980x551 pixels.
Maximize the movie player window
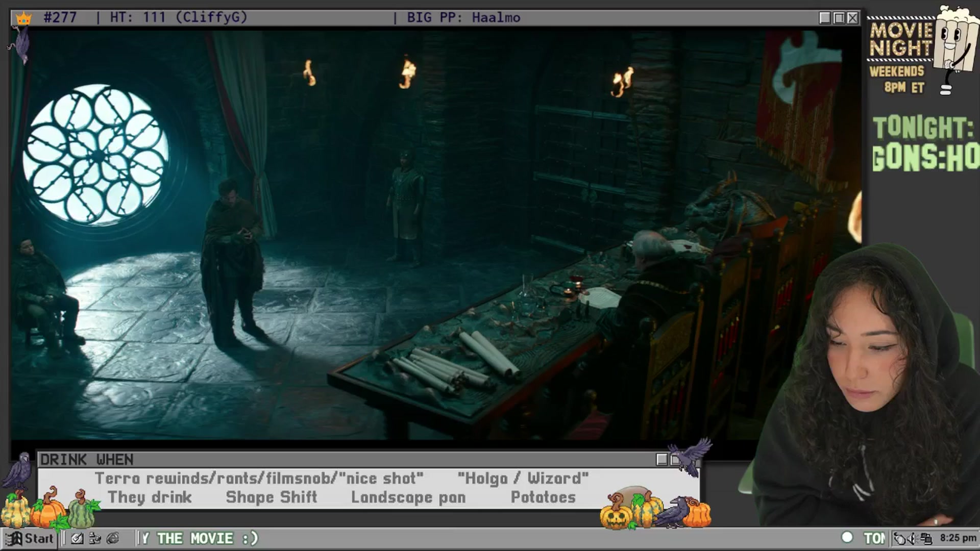[839, 18]
